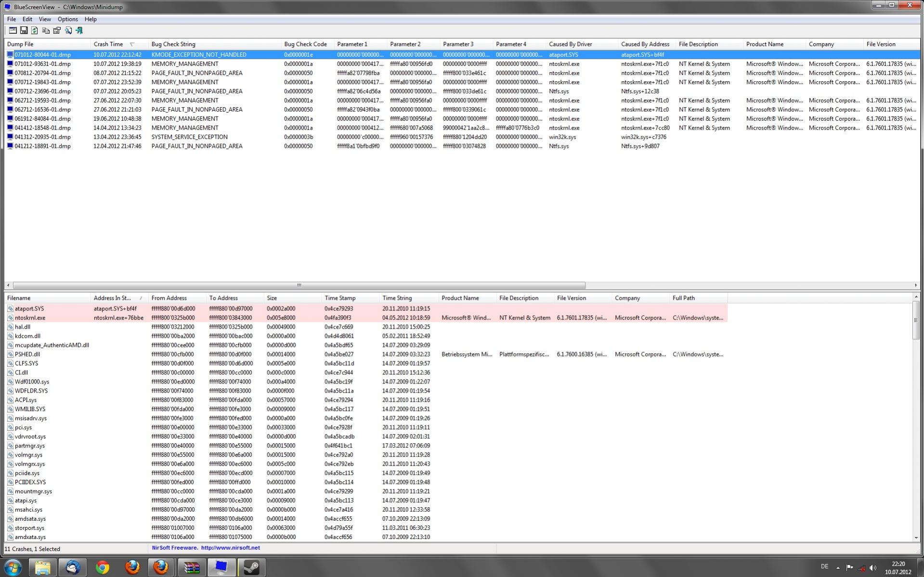This screenshot has height=577, width=924.
Task: Click the BlueScreenView title bar icon
Action: pos(7,7)
